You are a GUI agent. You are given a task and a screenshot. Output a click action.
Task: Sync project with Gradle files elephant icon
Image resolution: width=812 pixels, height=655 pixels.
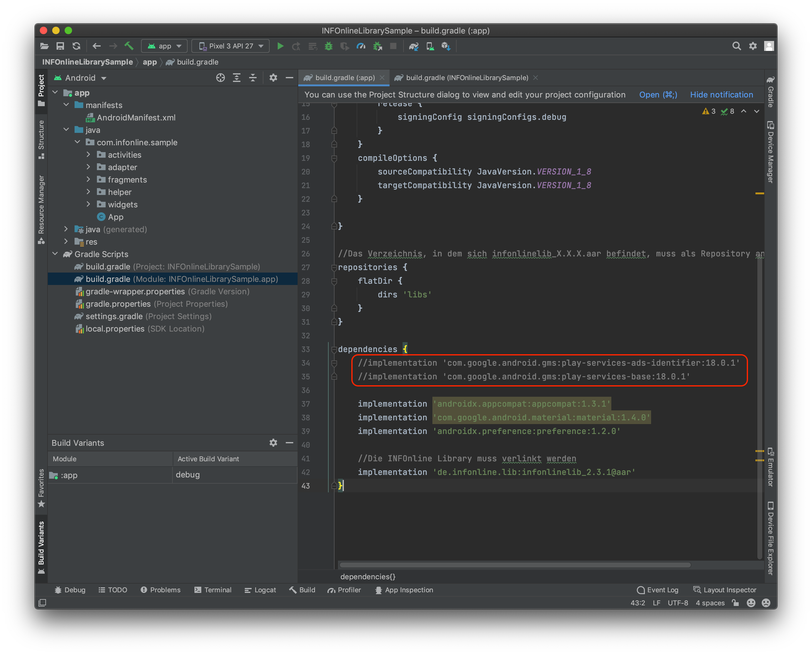tap(414, 46)
